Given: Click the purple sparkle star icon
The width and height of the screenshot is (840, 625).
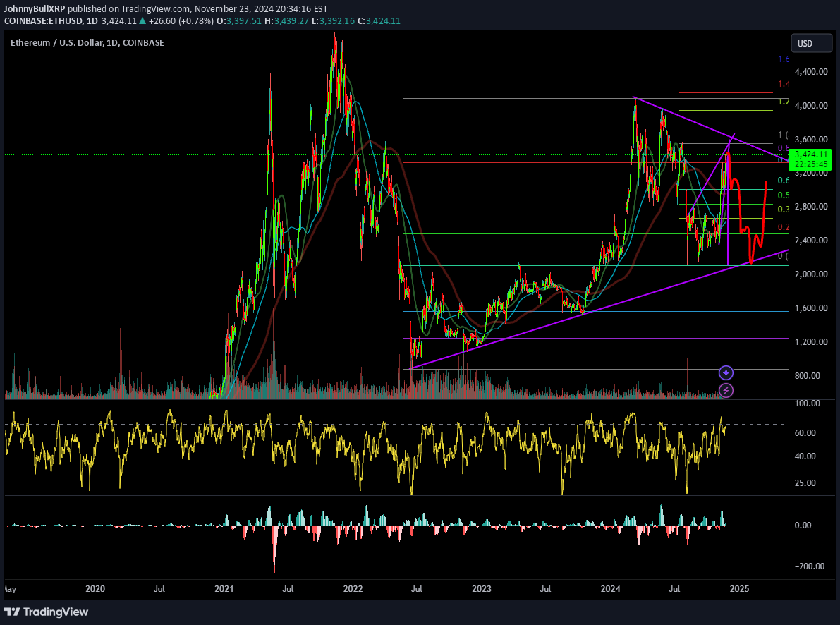Looking at the screenshot, I should [726, 372].
